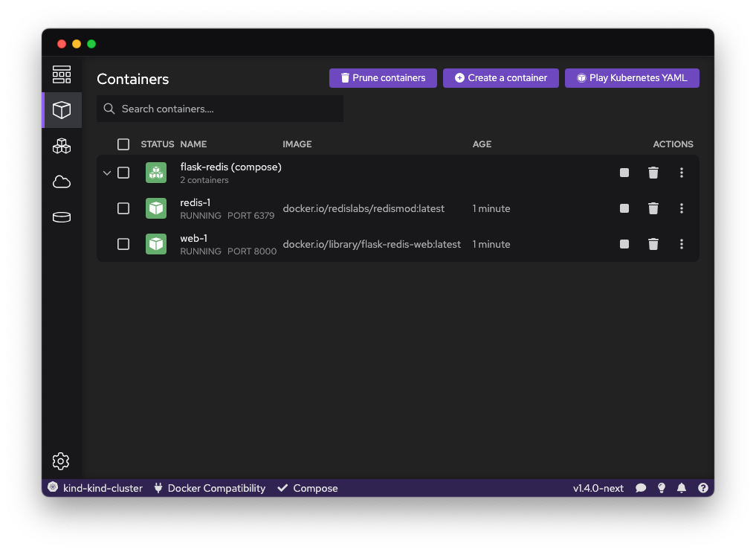Open the Dashboard from the sidebar

pos(62,74)
